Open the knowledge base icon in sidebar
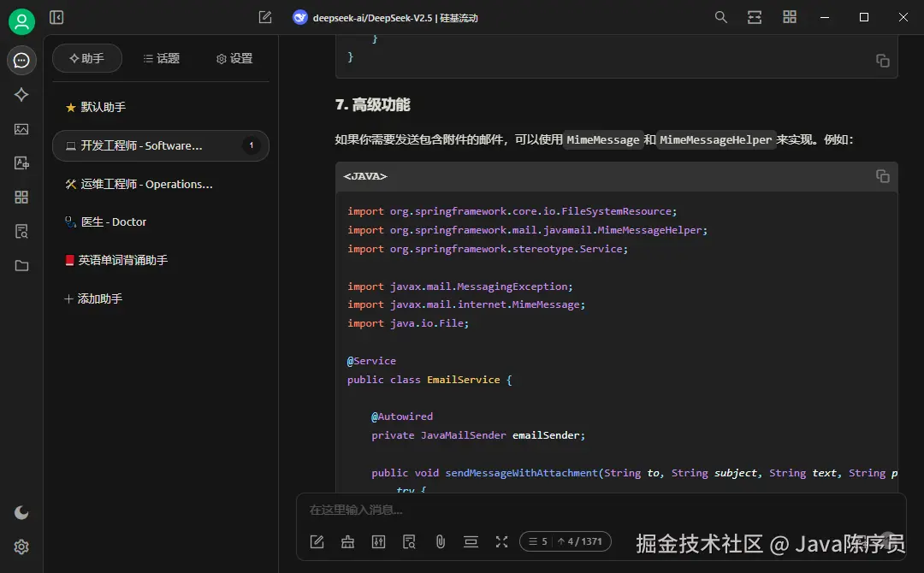Image resolution: width=924 pixels, height=573 pixels. (21, 232)
